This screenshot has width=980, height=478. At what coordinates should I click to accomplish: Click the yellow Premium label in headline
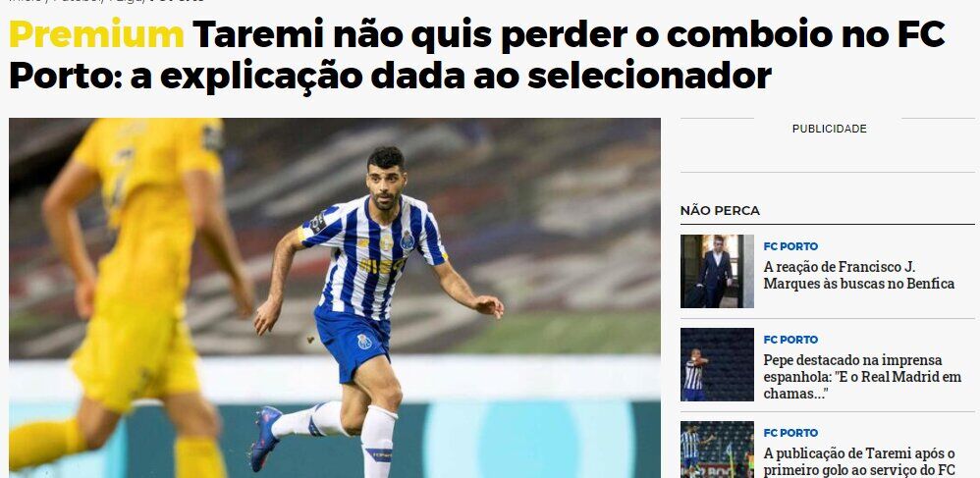pos(97,35)
